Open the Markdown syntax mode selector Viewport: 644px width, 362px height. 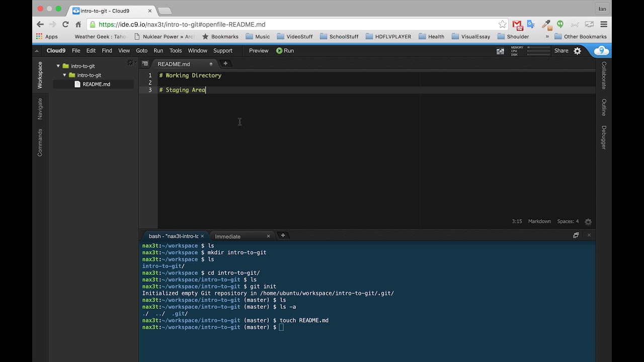tap(539, 221)
